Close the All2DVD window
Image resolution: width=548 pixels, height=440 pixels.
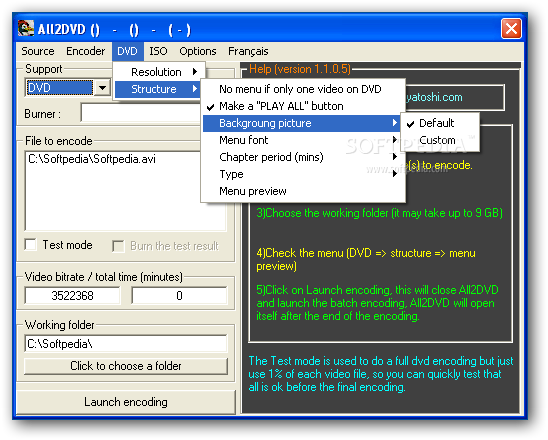(511, 28)
